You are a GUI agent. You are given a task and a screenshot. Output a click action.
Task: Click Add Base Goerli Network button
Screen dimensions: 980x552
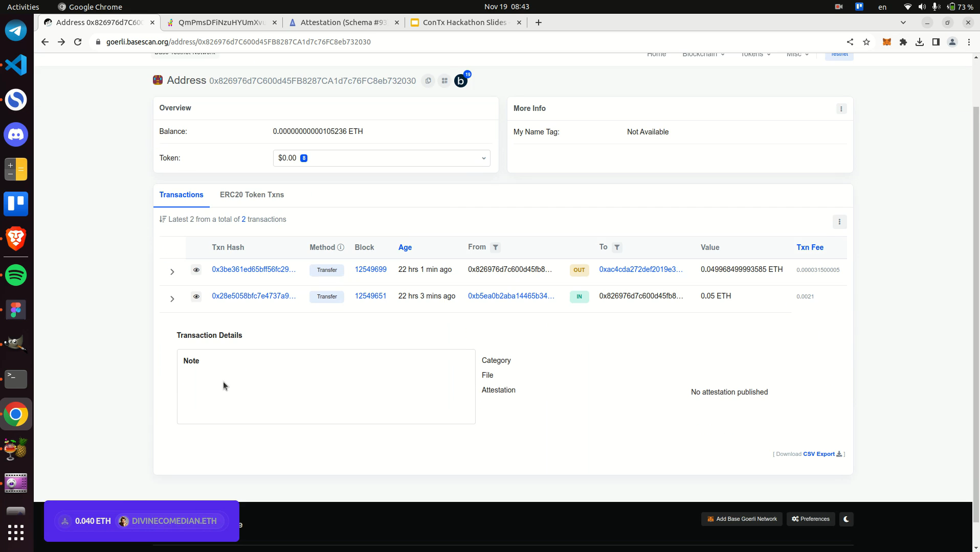click(x=742, y=519)
